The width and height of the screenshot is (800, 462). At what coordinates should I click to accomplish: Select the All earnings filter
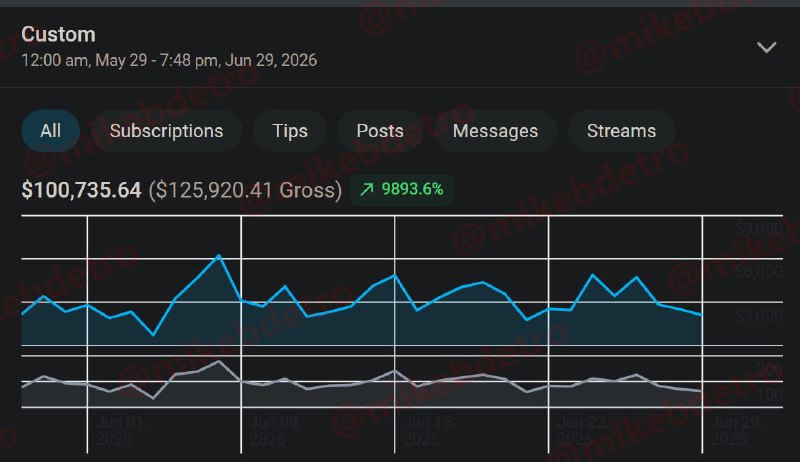pyautogui.click(x=51, y=131)
